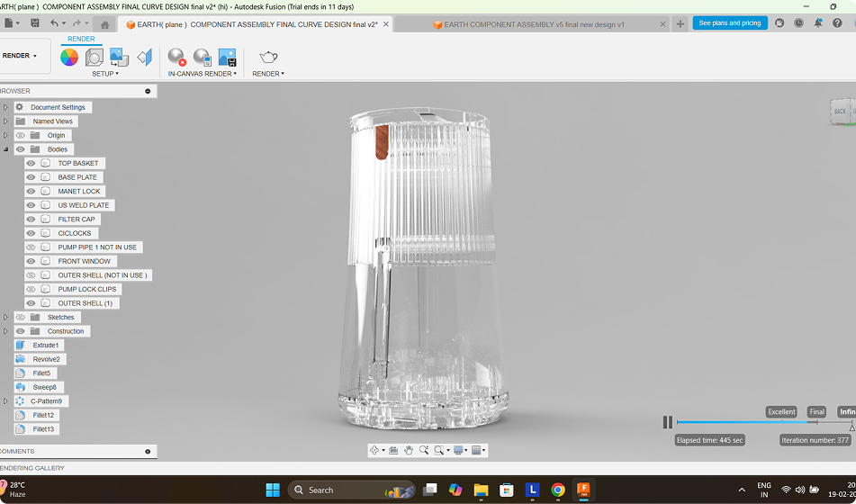The image size is (856, 504).
Task: Open the RENDER workspace dropdown
Action: click(x=20, y=56)
